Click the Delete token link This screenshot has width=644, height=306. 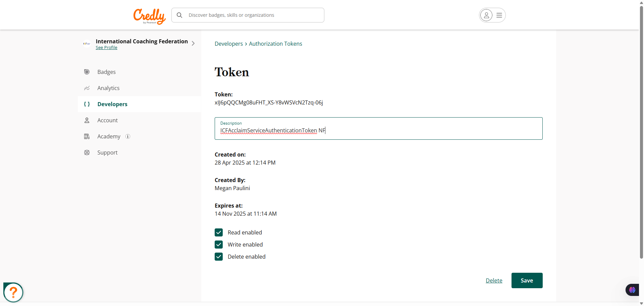click(x=494, y=280)
